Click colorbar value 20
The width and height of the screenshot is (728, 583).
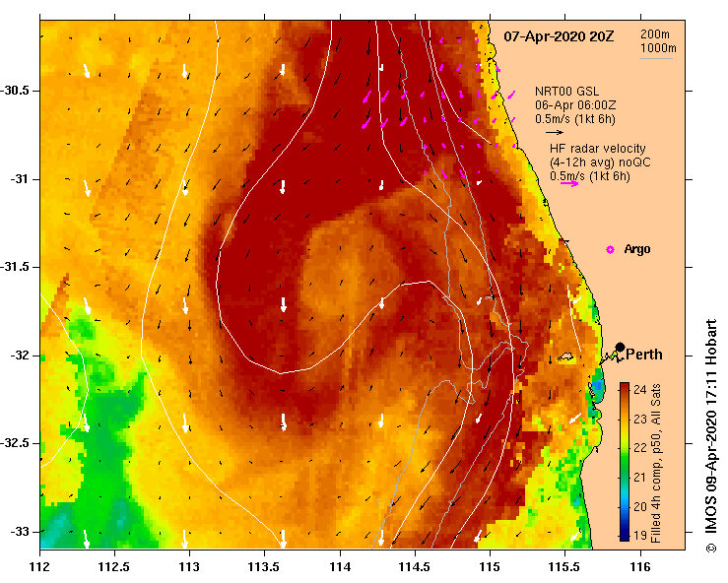(639, 506)
